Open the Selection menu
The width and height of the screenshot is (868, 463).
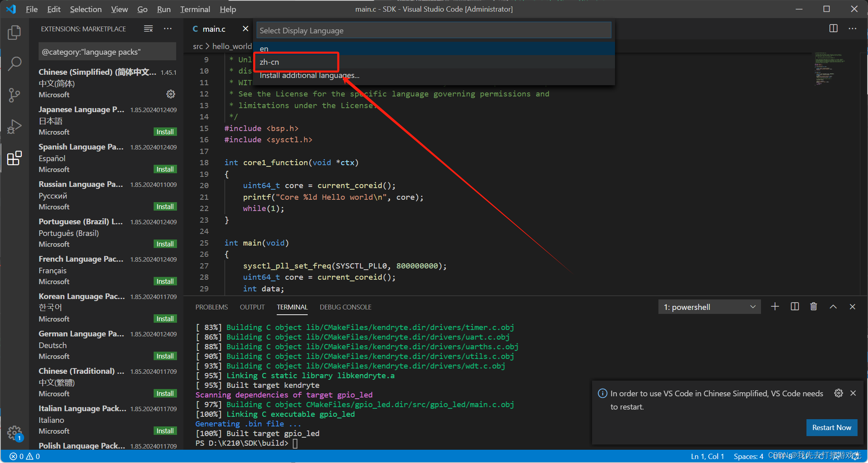(x=86, y=9)
